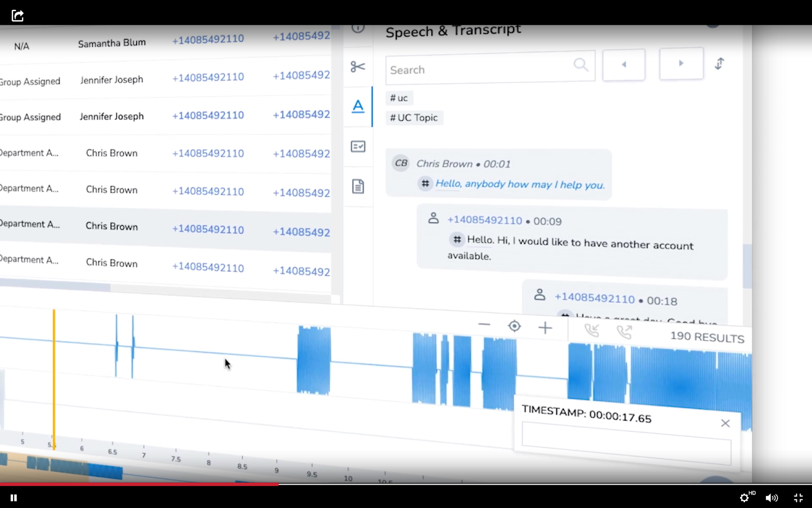Go to previous search result arrow

(x=624, y=65)
